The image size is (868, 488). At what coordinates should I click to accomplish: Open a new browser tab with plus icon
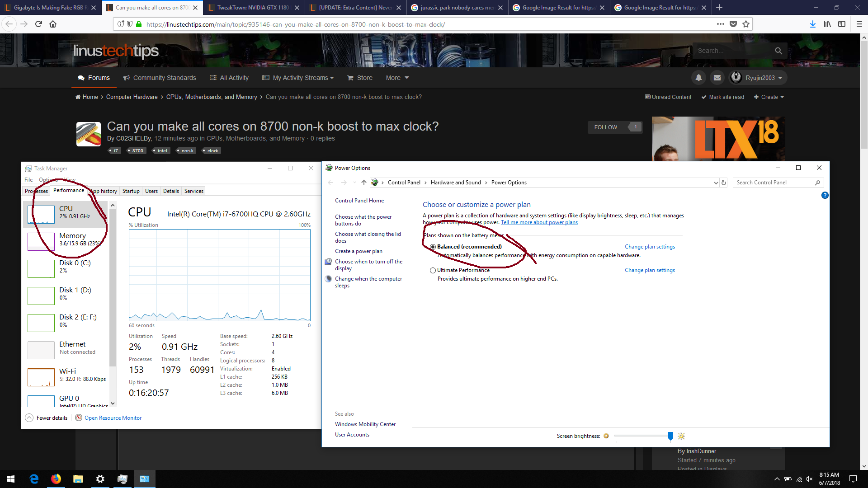click(719, 7)
